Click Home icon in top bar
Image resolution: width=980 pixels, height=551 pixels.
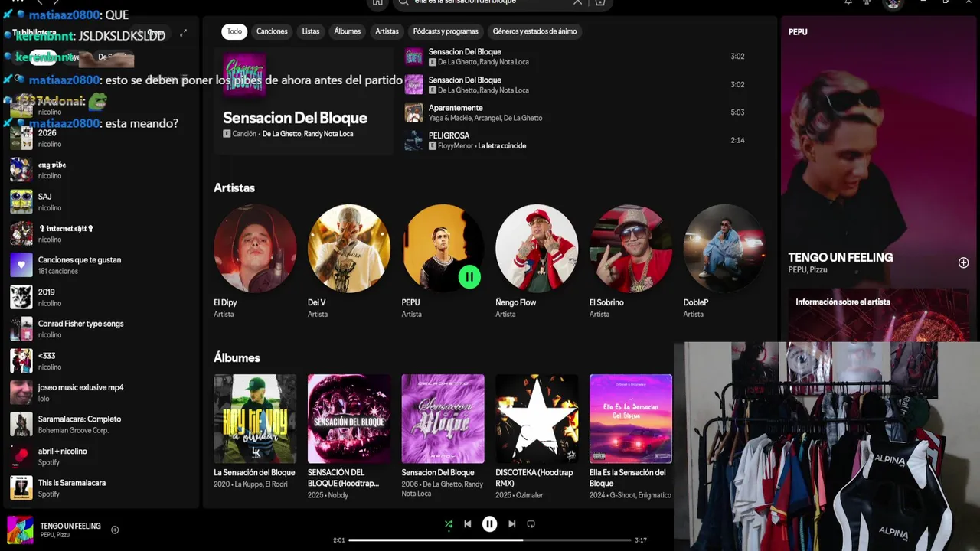pyautogui.click(x=377, y=2)
